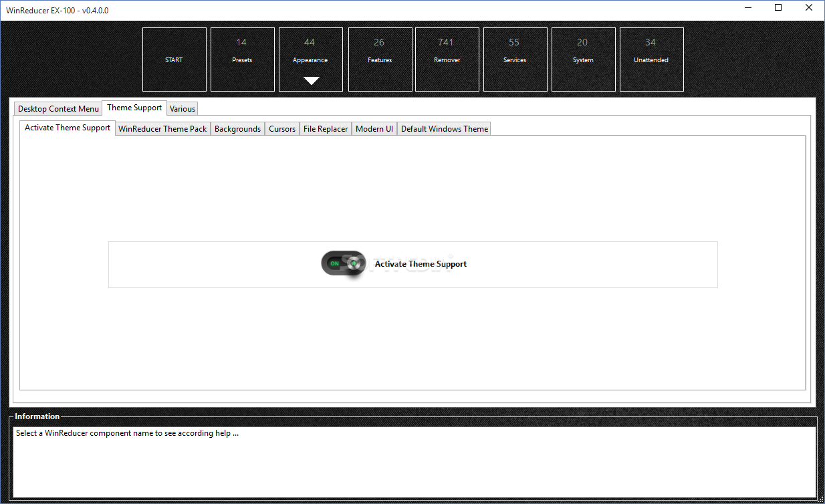This screenshot has height=504, width=825.
Task: Open the Default Windows Theme tab
Action: pos(445,129)
